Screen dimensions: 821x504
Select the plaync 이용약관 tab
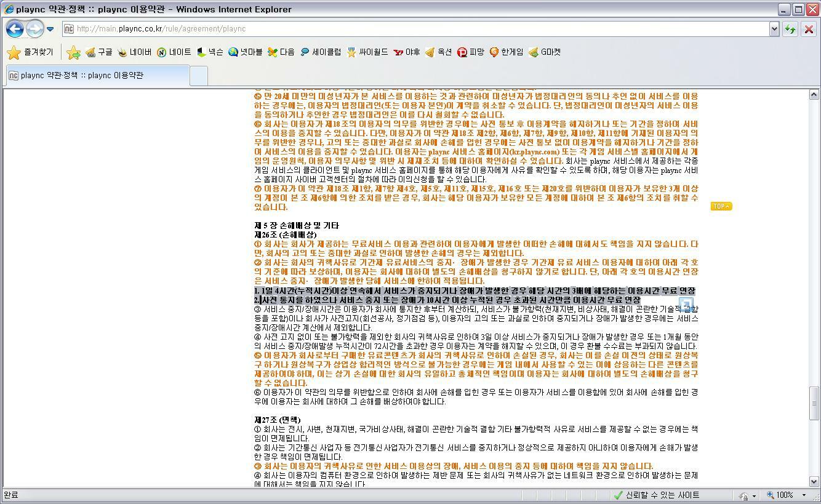click(97, 76)
